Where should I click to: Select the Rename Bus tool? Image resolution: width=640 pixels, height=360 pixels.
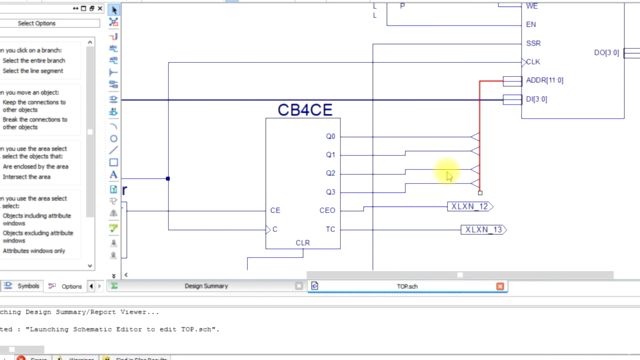pyautogui.click(x=114, y=60)
